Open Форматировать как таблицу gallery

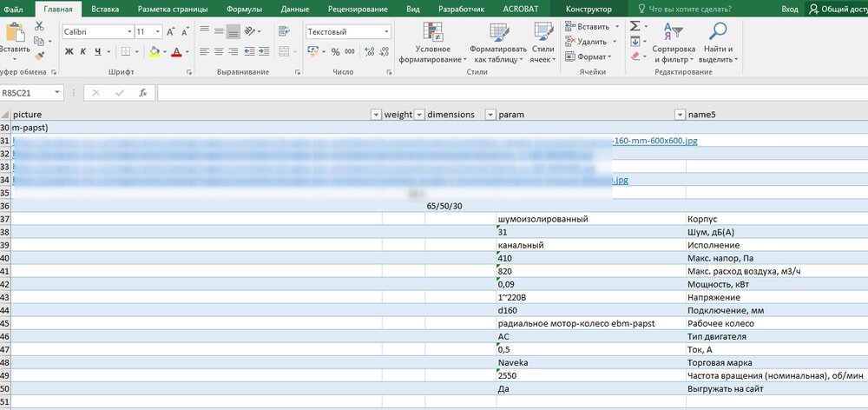(x=499, y=43)
